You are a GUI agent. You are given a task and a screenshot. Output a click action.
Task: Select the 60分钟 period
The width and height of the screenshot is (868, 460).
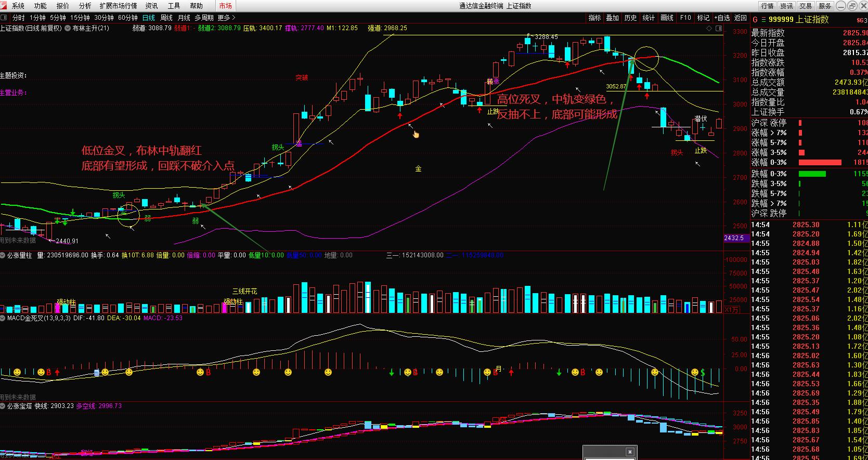pos(128,18)
